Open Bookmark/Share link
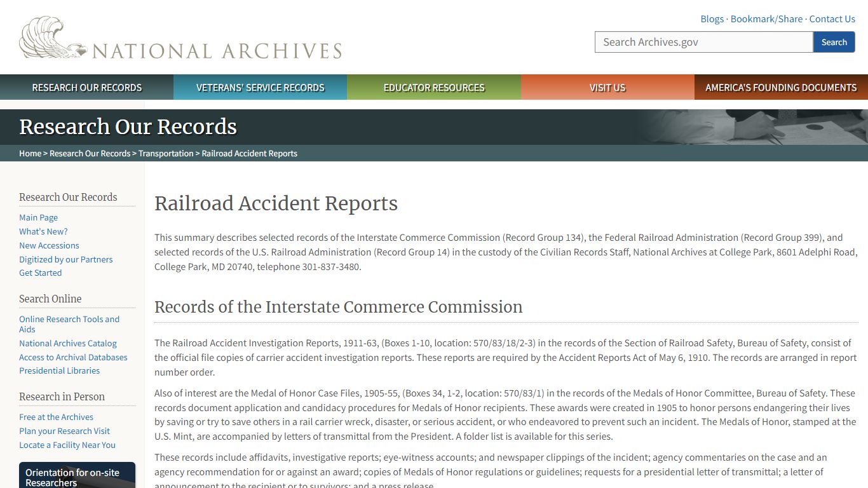The image size is (868, 488). (766, 19)
